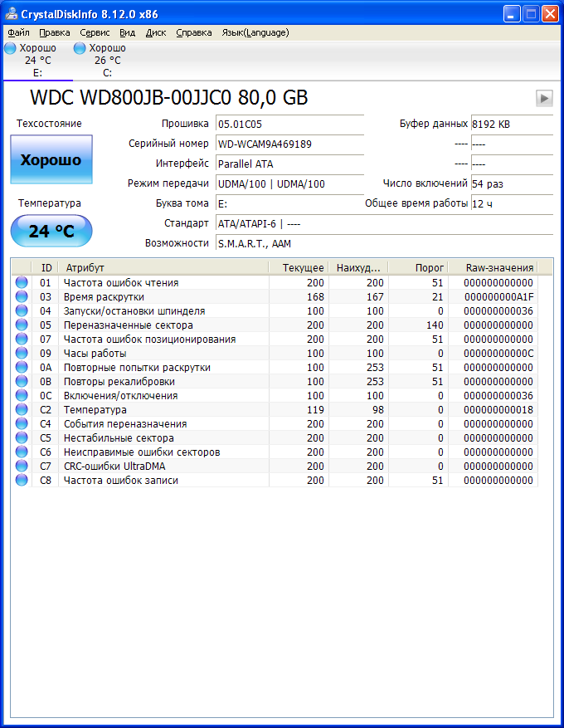The width and height of the screenshot is (564, 728).
Task: Open the Сервис menu
Action: (x=95, y=32)
